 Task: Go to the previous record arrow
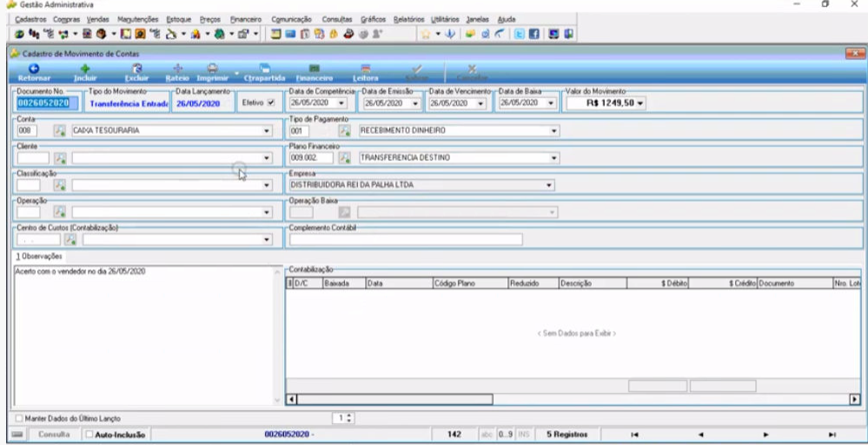[x=700, y=435]
